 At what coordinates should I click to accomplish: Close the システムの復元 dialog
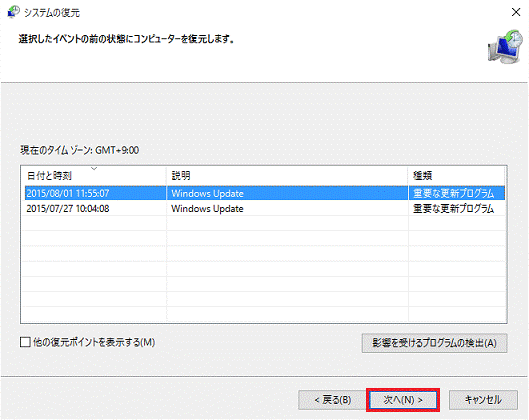(x=516, y=12)
